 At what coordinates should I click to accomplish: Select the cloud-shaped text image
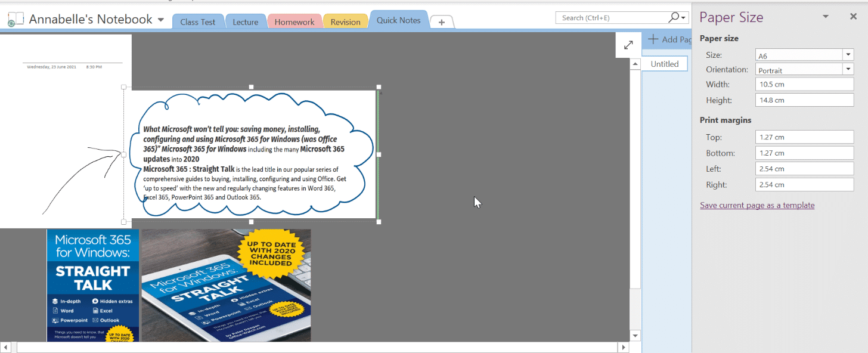pyautogui.click(x=251, y=154)
